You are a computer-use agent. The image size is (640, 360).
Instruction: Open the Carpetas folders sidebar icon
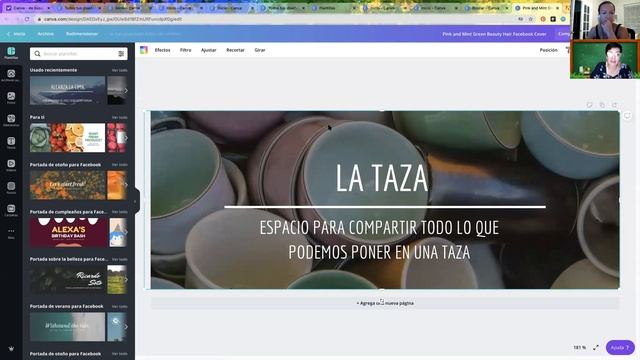11,210
